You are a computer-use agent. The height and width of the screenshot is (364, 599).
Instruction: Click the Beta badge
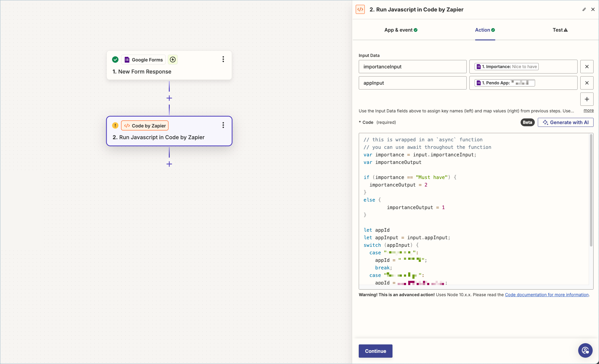pos(528,122)
